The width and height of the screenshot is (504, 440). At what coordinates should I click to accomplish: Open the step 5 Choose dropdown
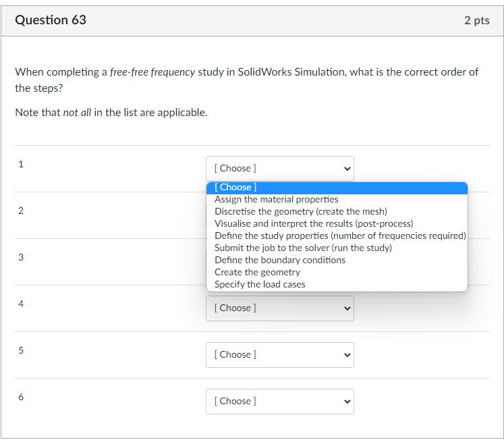click(279, 355)
